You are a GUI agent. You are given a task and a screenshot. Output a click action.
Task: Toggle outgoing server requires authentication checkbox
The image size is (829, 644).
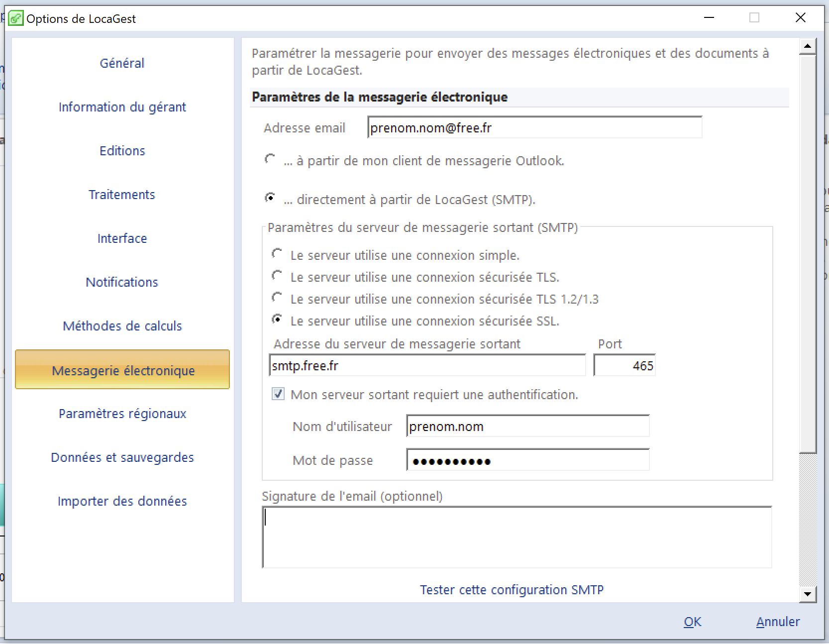pos(278,394)
